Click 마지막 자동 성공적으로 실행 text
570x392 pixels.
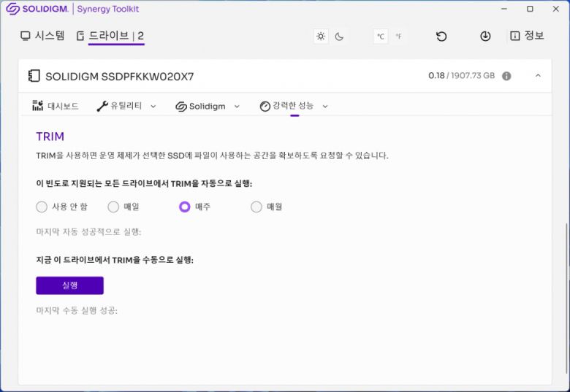[x=88, y=231]
